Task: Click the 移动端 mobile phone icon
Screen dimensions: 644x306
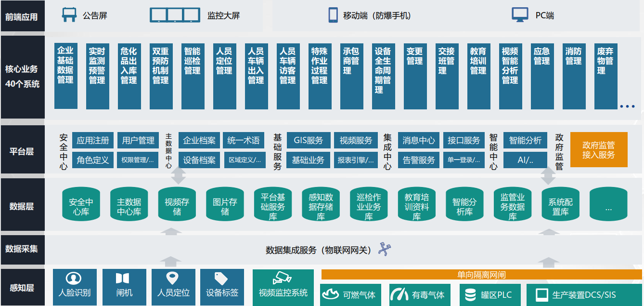Action: pyautogui.click(x=333, y=15)
